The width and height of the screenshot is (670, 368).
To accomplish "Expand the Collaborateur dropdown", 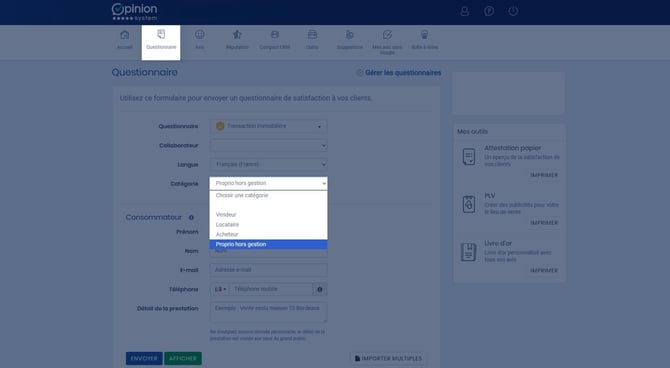I will pyautogui.click(x=268, y=145).
